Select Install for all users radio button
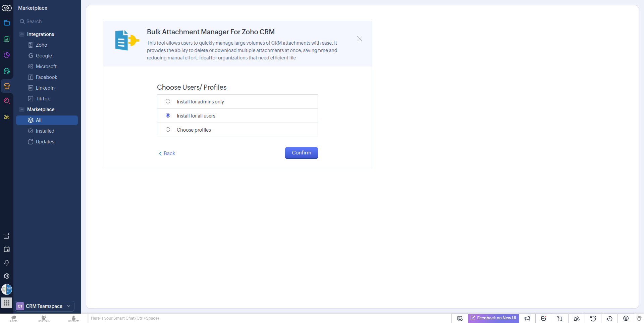This screenshot has height=323, width=644. point(168,116)
